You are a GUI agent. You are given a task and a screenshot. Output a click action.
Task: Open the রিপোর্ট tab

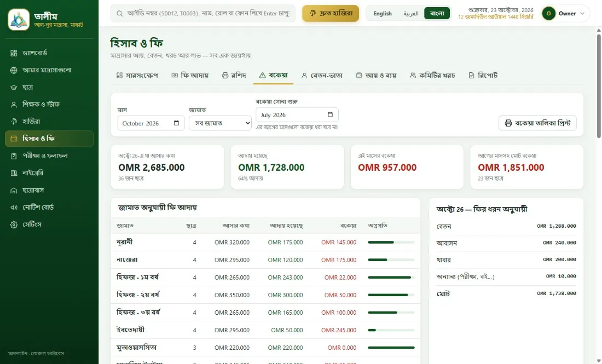tap(483, 75)
